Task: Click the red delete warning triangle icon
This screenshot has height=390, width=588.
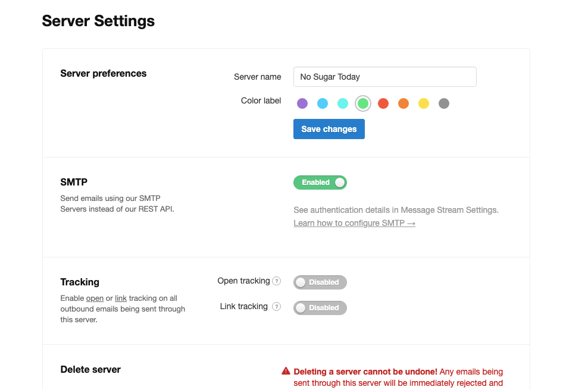Action: [x=286, y=372]
